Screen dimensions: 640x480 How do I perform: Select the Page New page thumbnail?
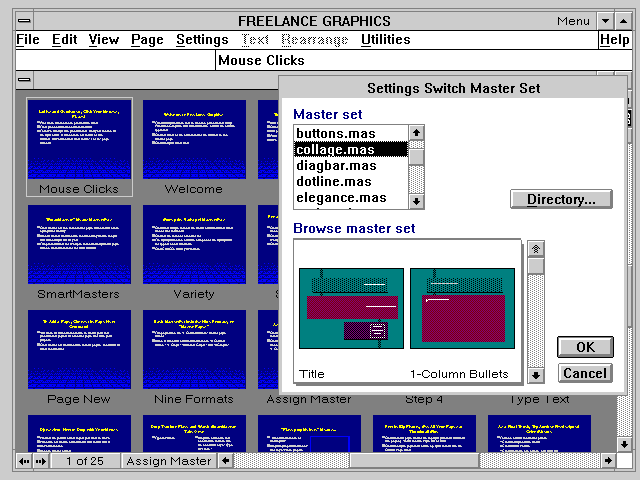pyautogui.click(x=79, y=349)
